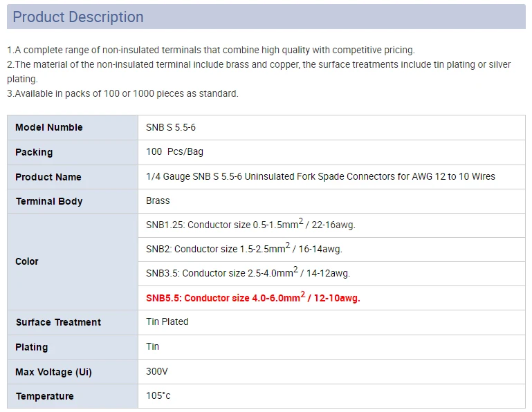Click the sentence '3.Available in packs of 100'
This screenshot has width=532, height=412.
pos(123,93)
